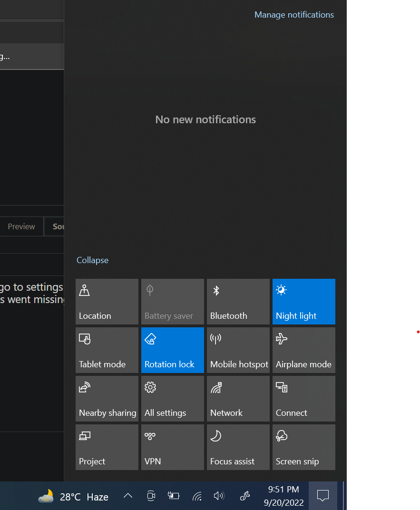Screen dimensions: 420x510
Task: Open the VPN quick action tile
Action: (x=172, y=447)
